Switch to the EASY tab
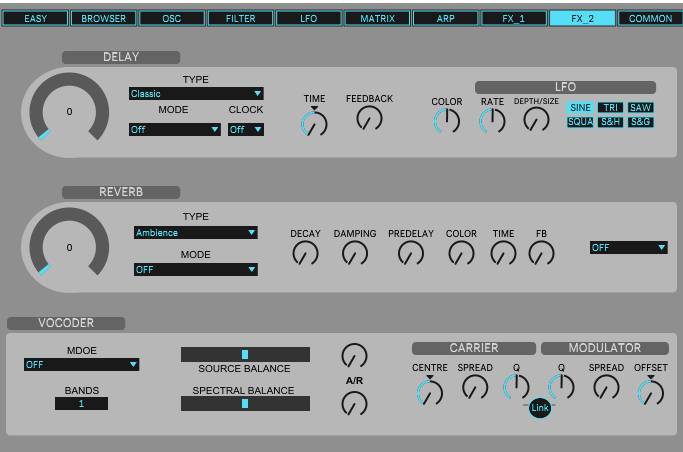683x452 pixels. pyautogui.click(x=35, y=19)
